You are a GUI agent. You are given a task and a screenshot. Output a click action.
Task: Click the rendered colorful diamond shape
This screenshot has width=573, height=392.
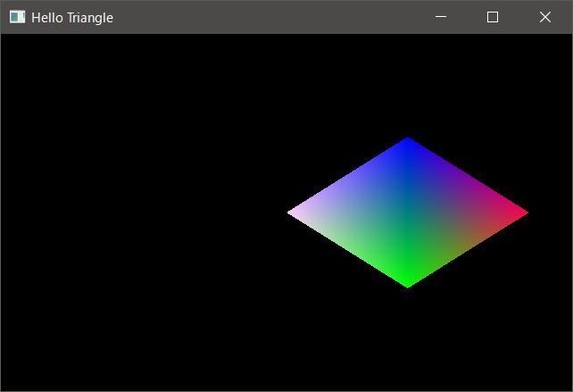408,213
